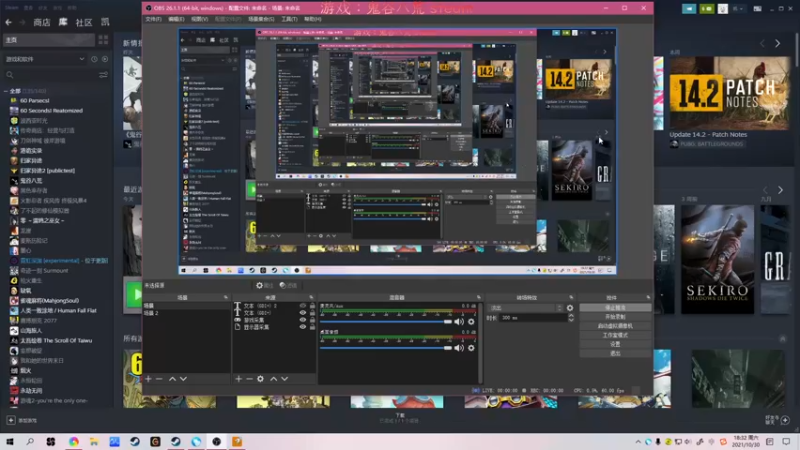Click 停止推流 stop streaming button
The width and height of the screenshot is (800, 450).
point(615,308)
